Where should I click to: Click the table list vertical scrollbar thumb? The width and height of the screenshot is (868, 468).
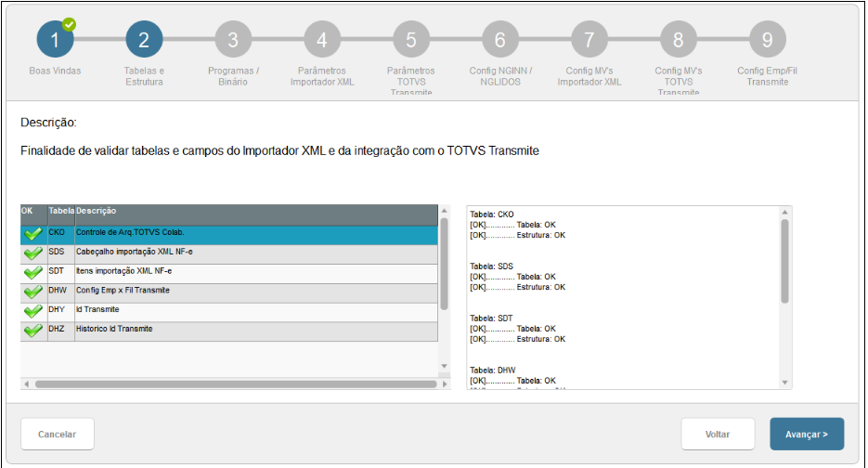444,264
